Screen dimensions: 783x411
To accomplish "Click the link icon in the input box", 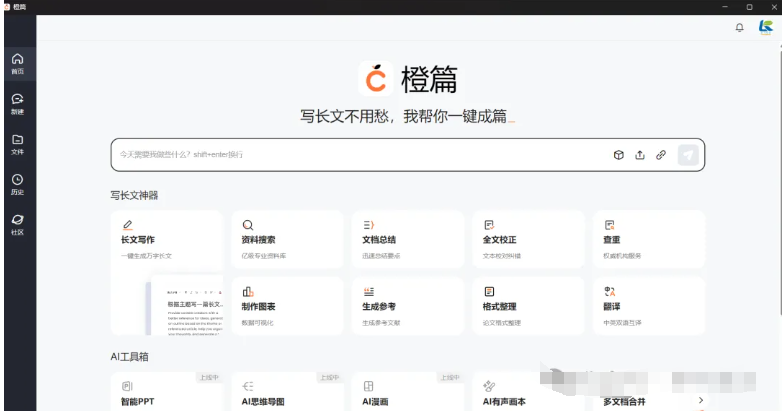I will [x=661, y=155].
